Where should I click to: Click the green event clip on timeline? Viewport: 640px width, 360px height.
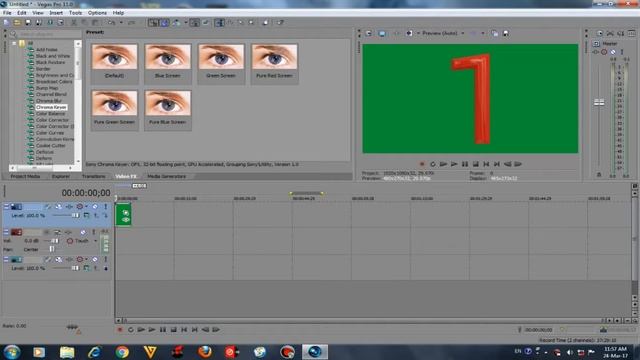pos(123,215)
